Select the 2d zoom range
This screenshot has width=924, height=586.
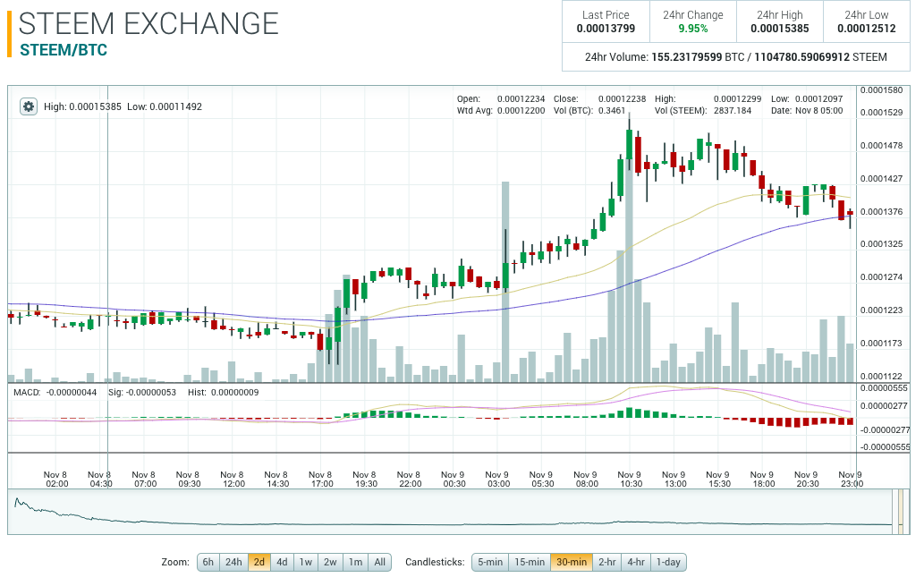tap(259, 562)
